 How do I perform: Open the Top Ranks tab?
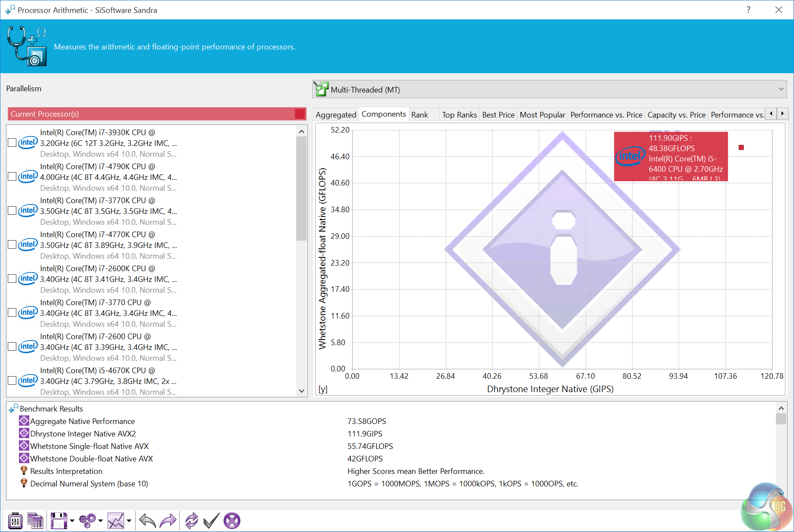click(x=459, y=114)
